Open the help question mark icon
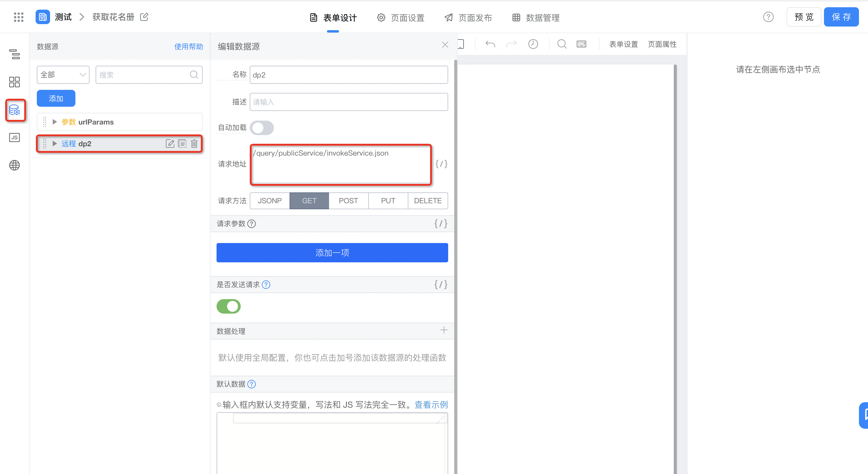The width and height of the screenshot is (868, 474). click(x=768, y=17)
